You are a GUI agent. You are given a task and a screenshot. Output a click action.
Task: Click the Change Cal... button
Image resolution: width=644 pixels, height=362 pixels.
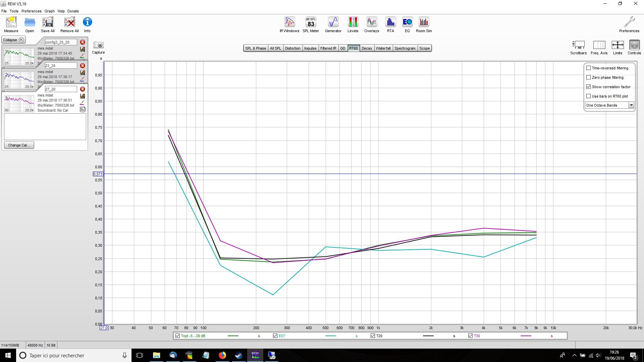[19, 145]
